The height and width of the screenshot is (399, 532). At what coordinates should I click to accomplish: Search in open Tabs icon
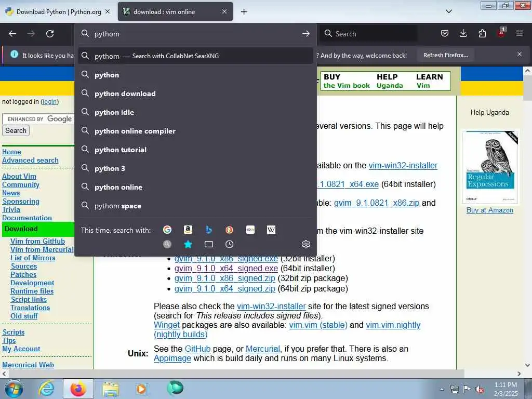[x=209, y=244]
